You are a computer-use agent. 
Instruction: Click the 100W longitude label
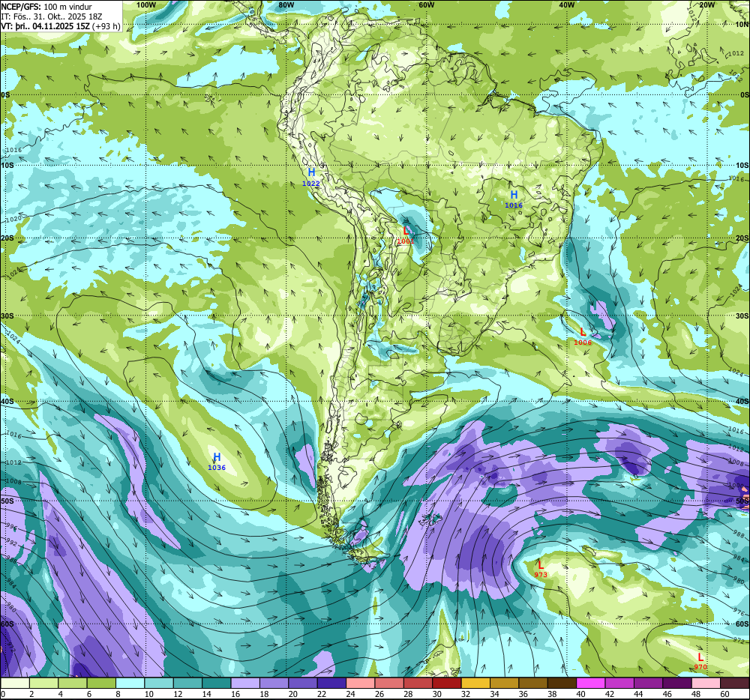(x=146, y=4)
